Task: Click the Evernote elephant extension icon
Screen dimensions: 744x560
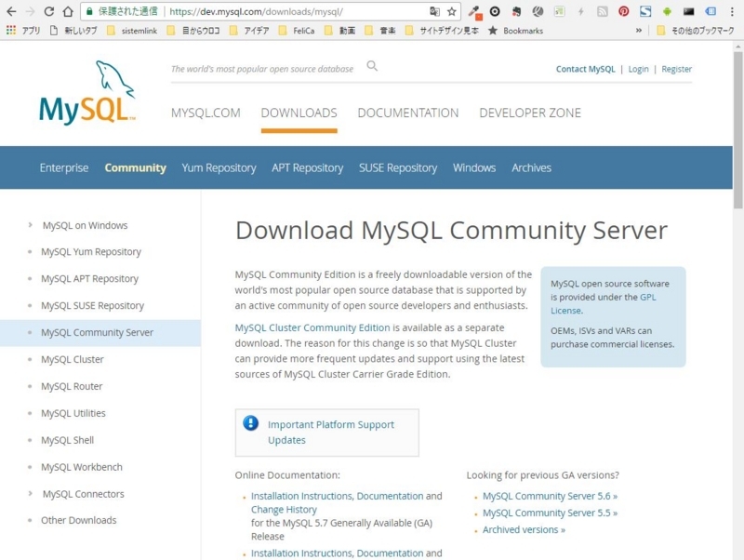Action: (516, 11)
